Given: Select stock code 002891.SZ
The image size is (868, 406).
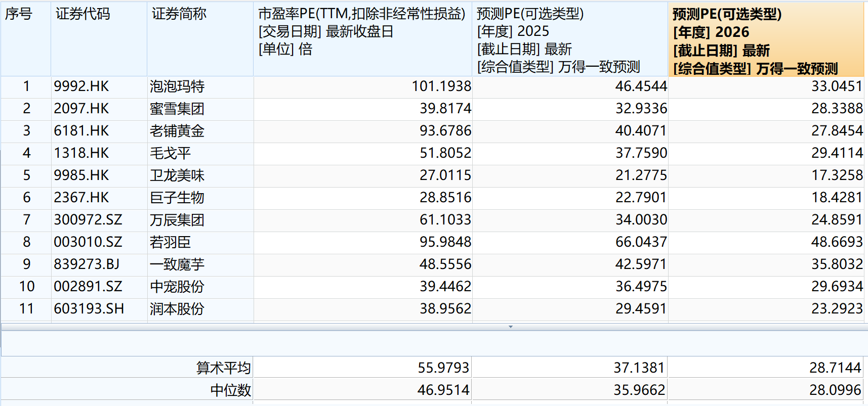Looking at the screenshot, I should click(x=88, y=287).
